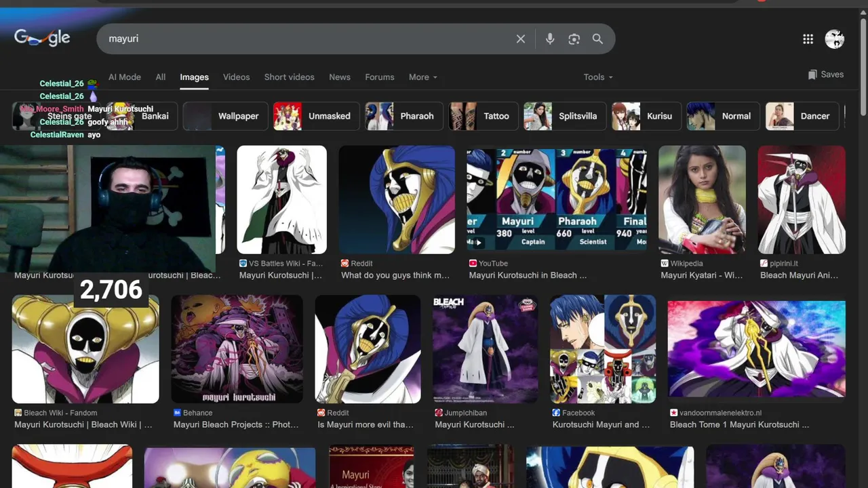The image size is (868, 488).
Task: Click 'Kurotsuchi Mayuri and ...' Facebook title
Action: click(601, 425)
